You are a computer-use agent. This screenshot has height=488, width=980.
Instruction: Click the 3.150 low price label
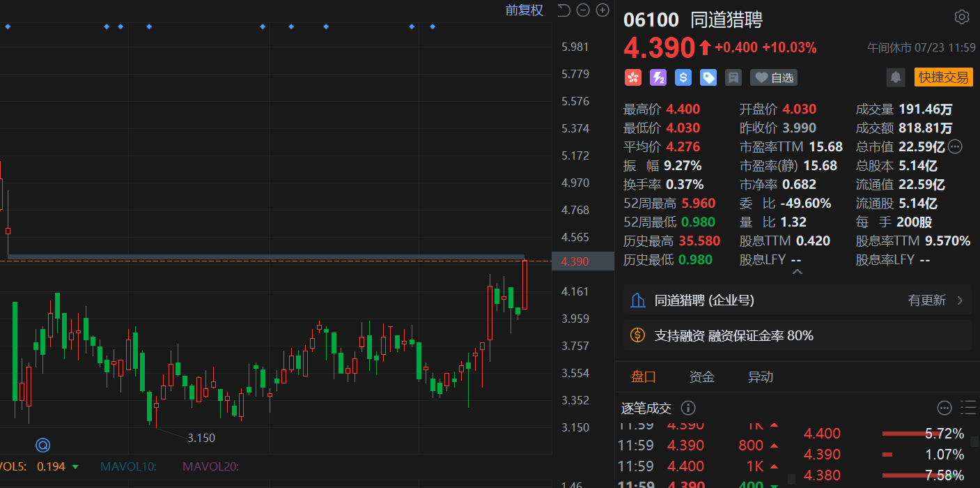[x=201, y=438]
